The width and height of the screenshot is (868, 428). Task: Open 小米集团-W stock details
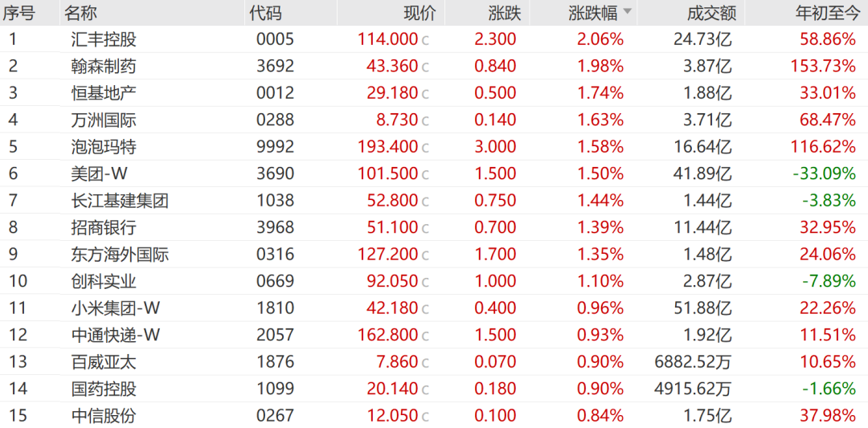[x=115, y=308]
